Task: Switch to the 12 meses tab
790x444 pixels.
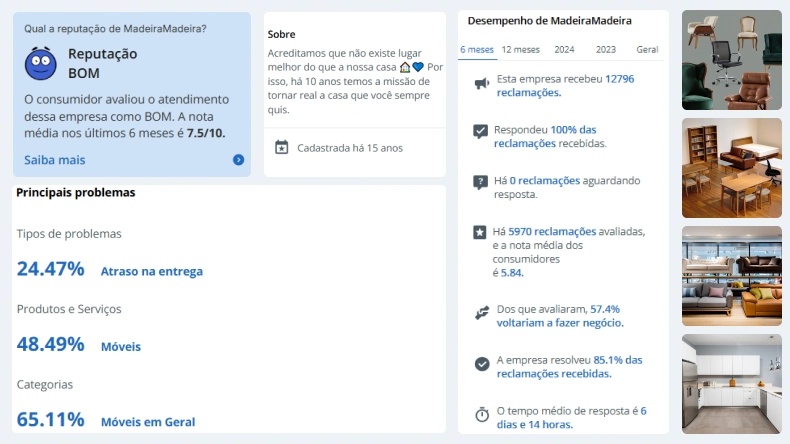Action: [x=520, y=49]
